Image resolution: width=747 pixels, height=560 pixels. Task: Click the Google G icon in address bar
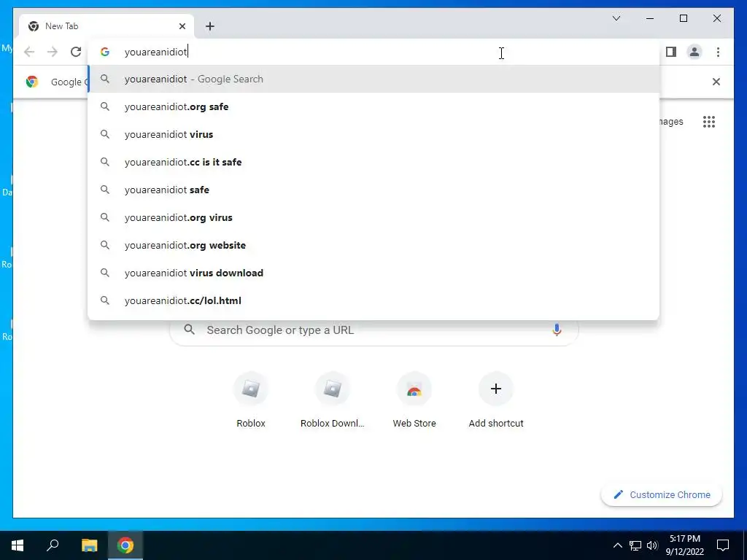pyautogui.click(x=105, y=52)
